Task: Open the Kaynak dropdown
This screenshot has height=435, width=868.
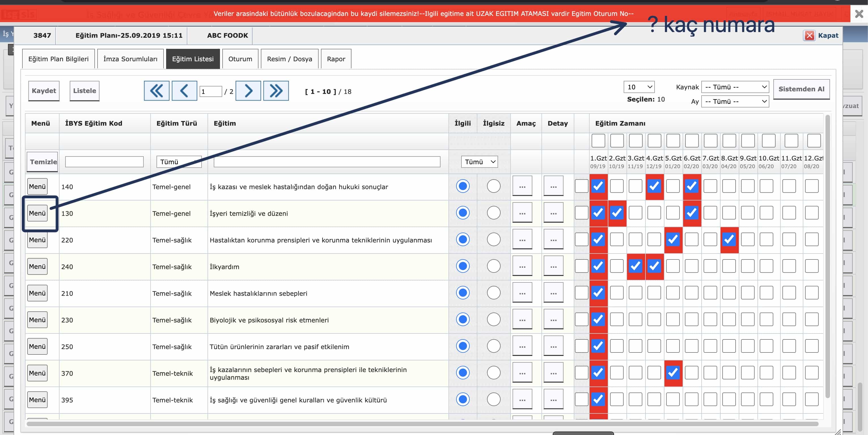Action: coord(735,87)
